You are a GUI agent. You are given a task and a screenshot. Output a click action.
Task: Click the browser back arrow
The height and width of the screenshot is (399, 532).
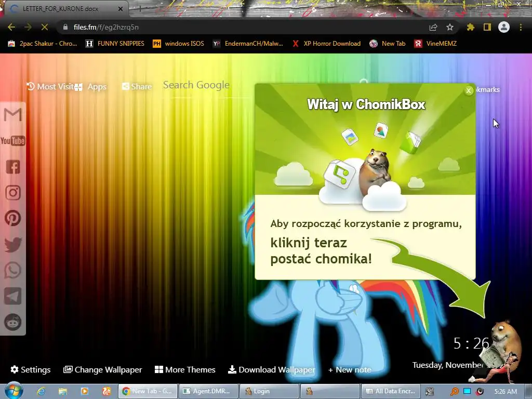pyautogui.click(x=11, y=27)
